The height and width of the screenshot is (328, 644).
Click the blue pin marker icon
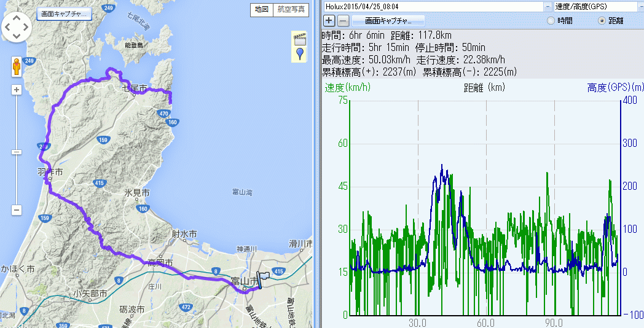[300, 54]
